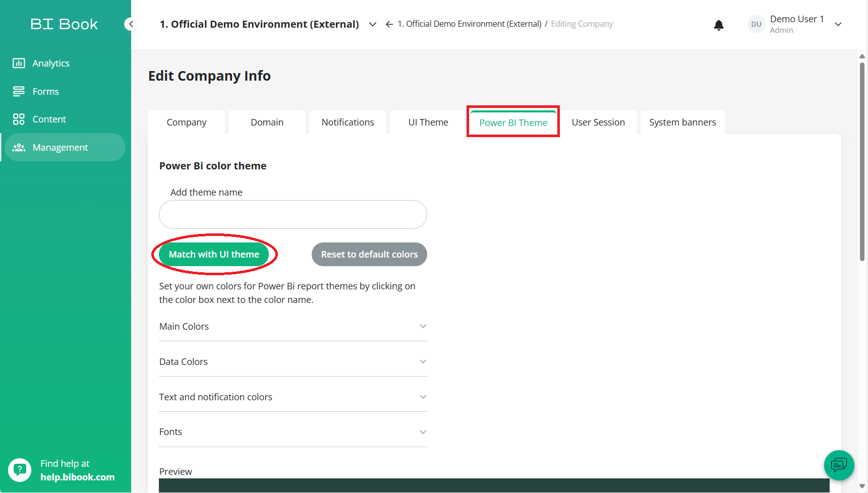Open the environment selector dropdown
Image resolution: width=868 pixels, height=493 pixels.
pos(373,24)
